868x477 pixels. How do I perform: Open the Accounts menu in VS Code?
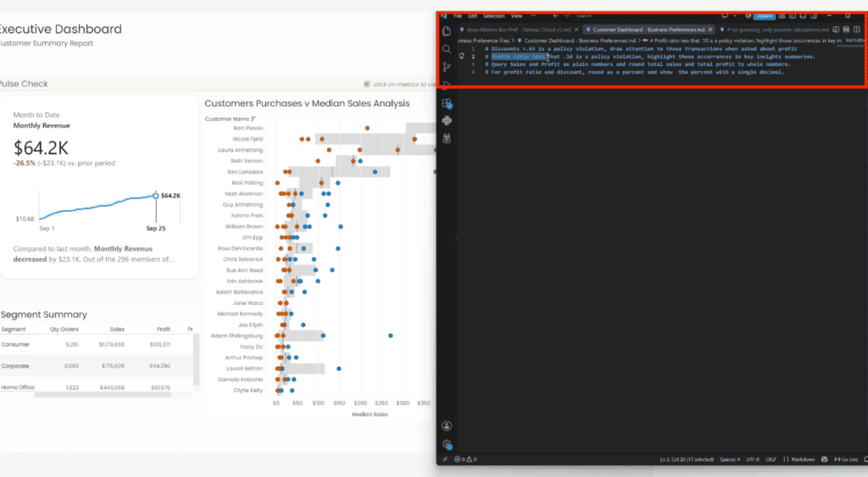click(x=447, y=425)
